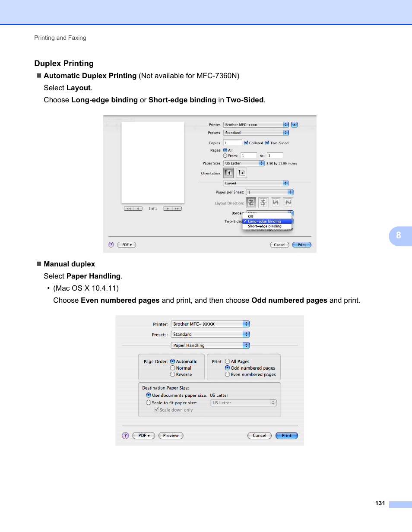Toggle Scale down only checkbox
Image resolution: width=412 pixels, height=532 pixels.
click(x=156, y=410)
